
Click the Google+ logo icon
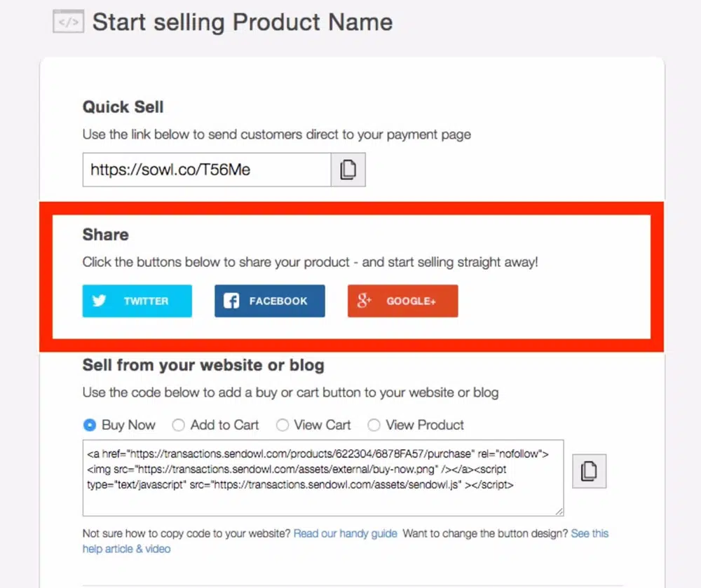click(x=364, y=301)
